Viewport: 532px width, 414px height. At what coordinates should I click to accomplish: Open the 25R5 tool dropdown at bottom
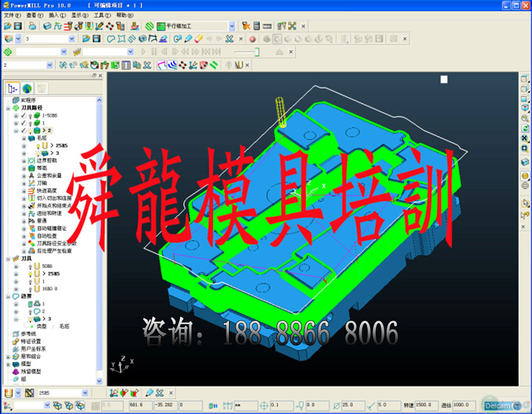[x=85, y=393]
